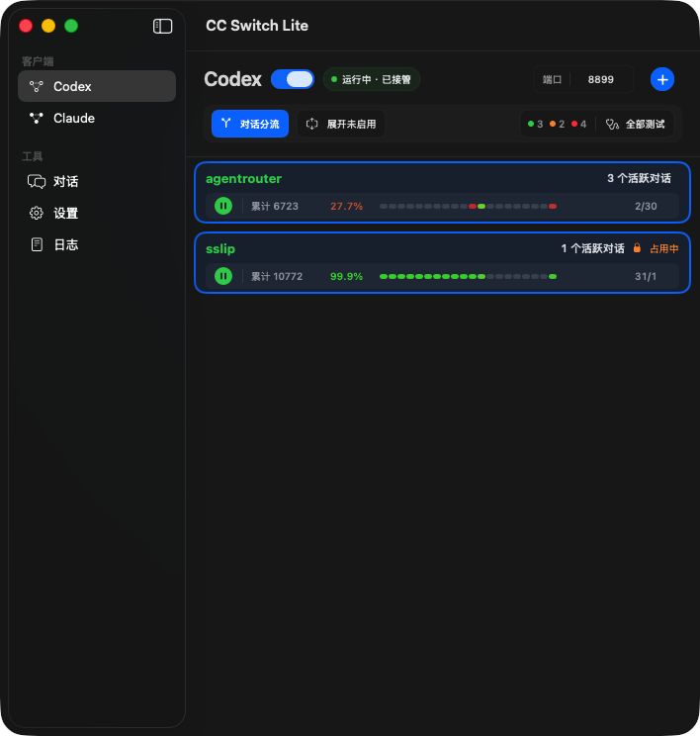Open the agentrouter provider name
Viewport: 700px width, 736px height.
[x=243, y=178]
